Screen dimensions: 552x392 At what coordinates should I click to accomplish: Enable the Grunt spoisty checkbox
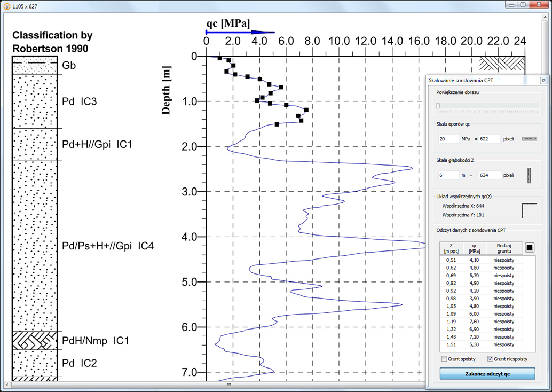tap(444, 359)
